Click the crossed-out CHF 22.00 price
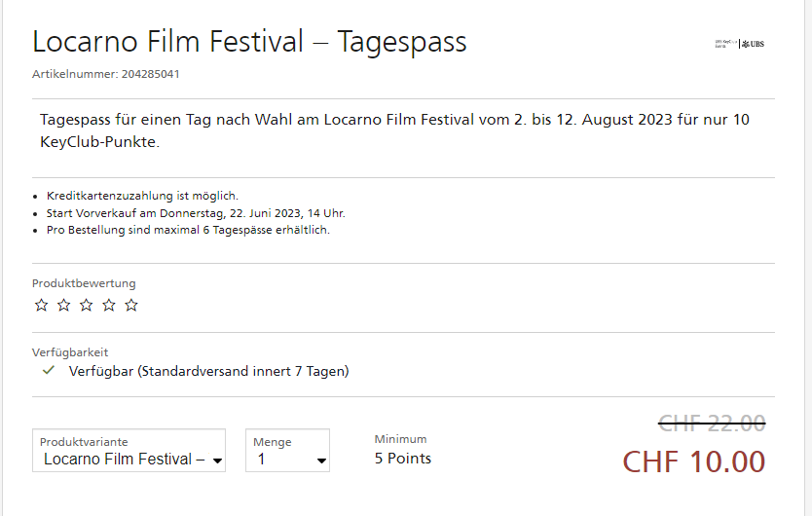Viewport: 812px width, 516px height. 712,424
